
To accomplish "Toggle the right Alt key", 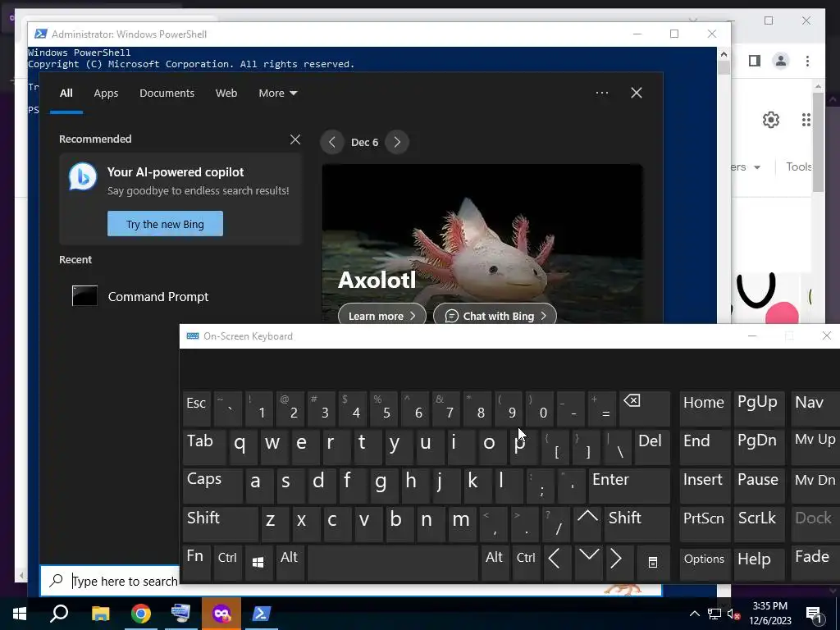I will (494, 563).
